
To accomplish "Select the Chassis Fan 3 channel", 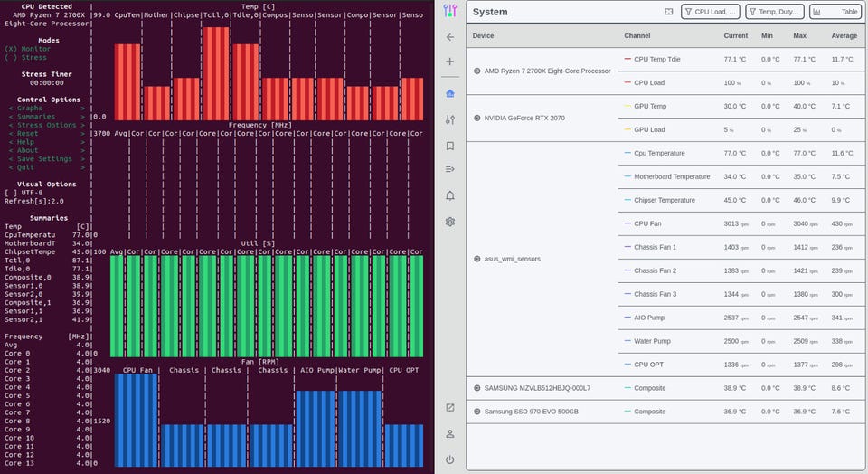I will point(741,294).
